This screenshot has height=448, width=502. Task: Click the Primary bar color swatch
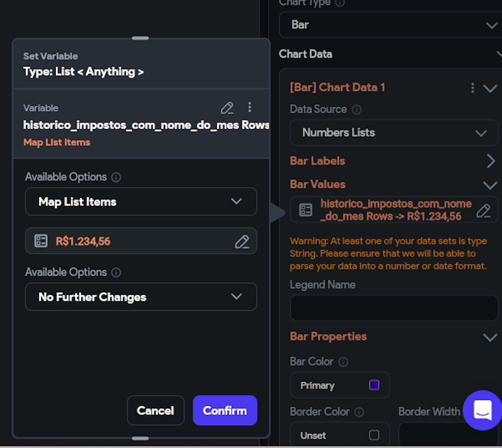tap(373, 385)
